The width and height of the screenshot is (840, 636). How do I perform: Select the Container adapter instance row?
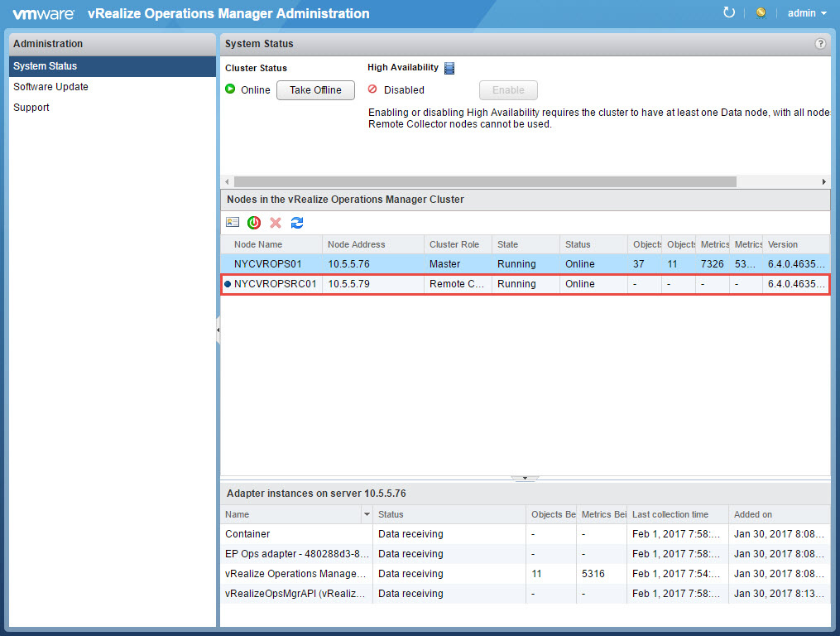tap(525, 534)
